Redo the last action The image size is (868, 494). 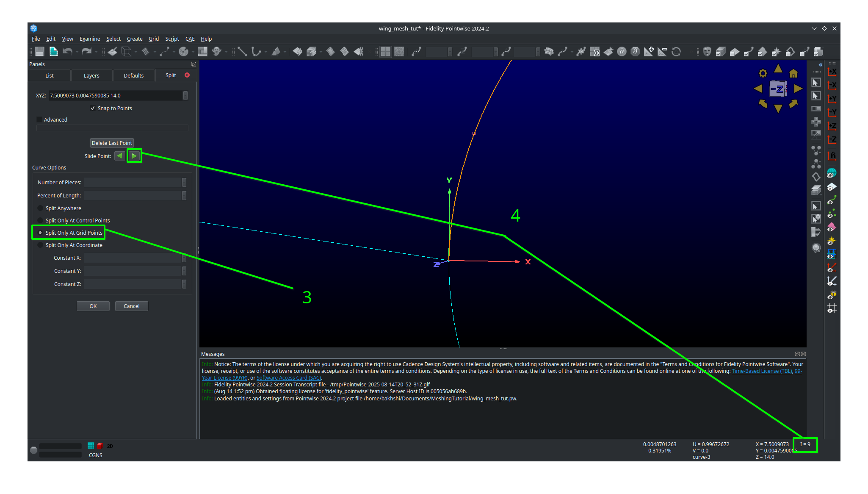pyautogui.click(x=87, y=51)
